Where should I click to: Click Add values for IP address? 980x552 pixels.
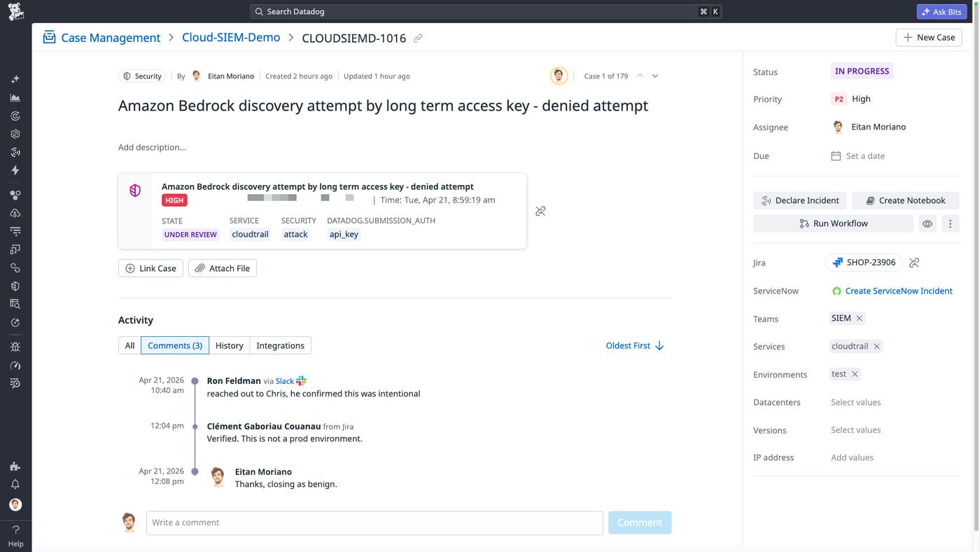click(x=852, y=457)
